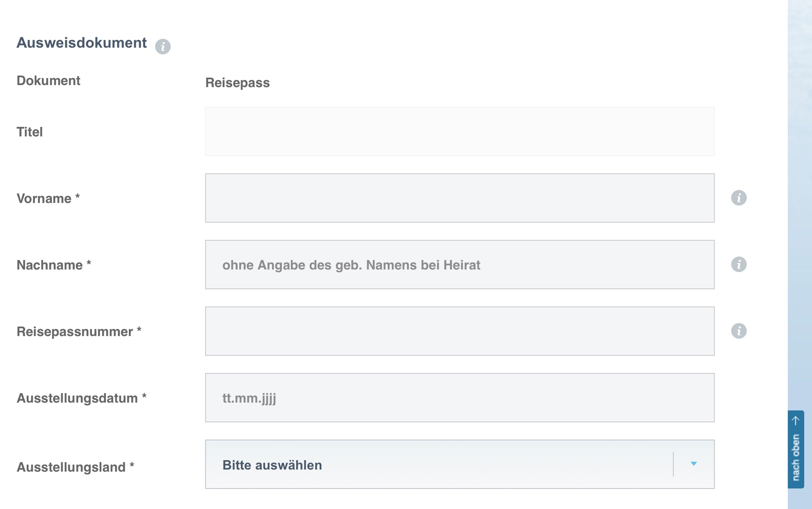This screenshot has height=509, width=812.
Task: Click the "Reisepassnummer *" label
Action: pos(79,332)
